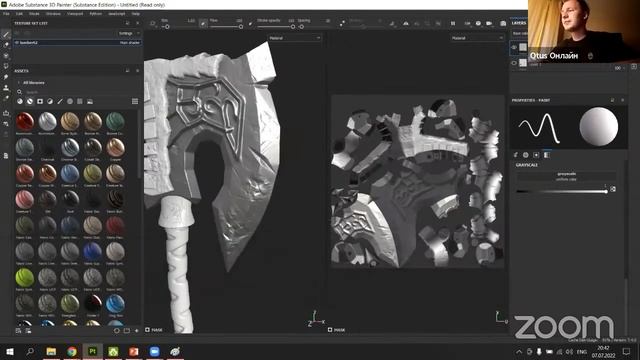
Task: Filter assets by textures image icon
Action: point(90,101)
